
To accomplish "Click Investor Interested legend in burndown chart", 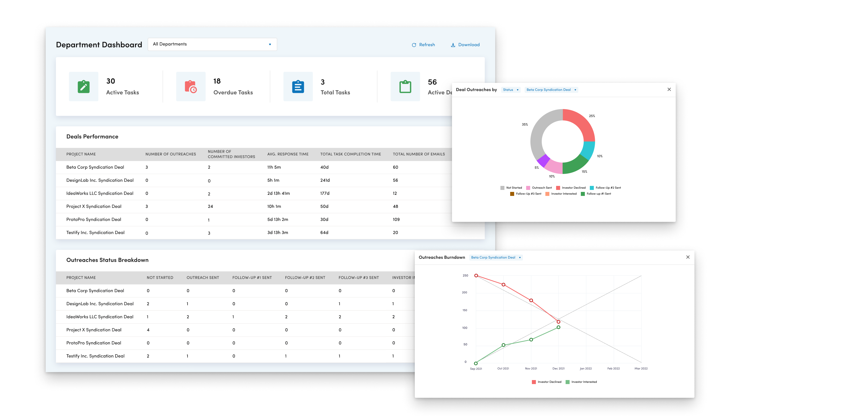I will pos(581,382).
